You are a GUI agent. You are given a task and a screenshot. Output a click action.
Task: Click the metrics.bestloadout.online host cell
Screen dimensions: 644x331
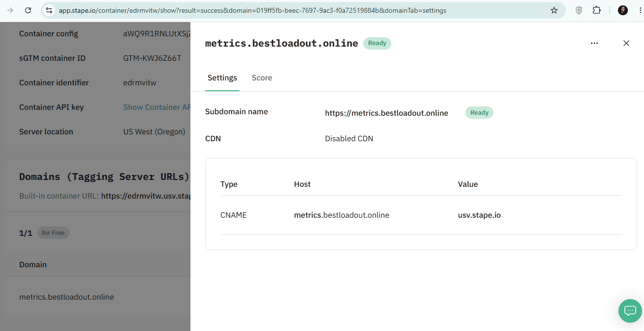(342, 215)
